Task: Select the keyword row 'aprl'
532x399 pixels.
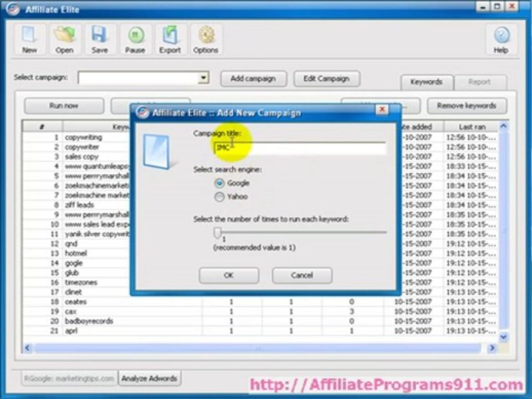Action: point(260,331)
